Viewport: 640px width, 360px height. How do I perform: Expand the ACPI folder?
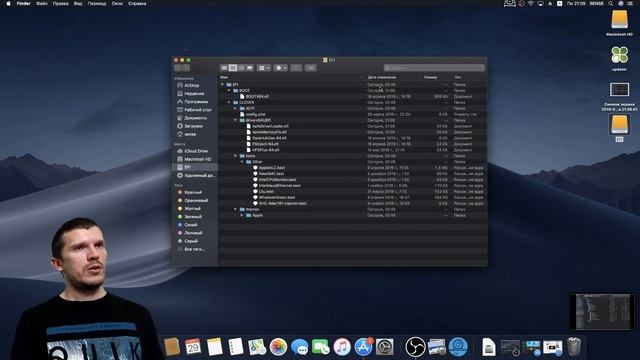[236, 109]
